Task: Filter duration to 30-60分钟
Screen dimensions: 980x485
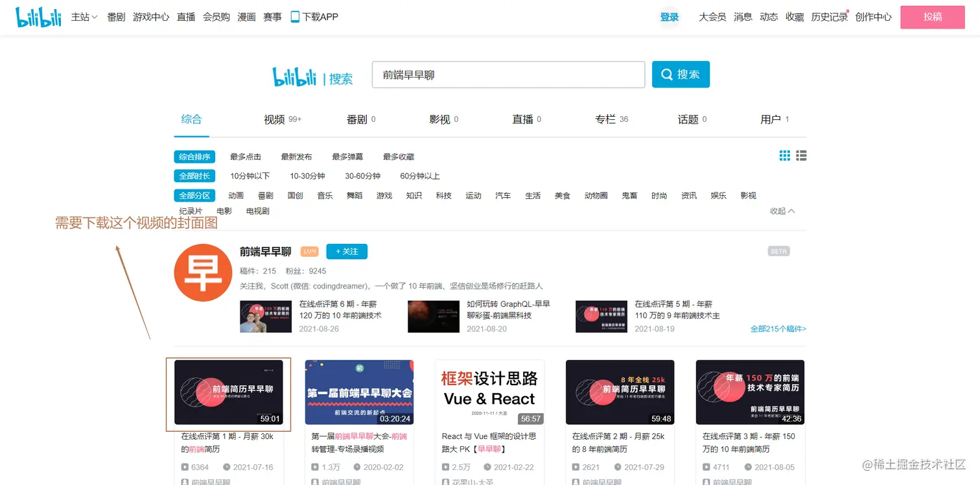Action: point(362,176)
